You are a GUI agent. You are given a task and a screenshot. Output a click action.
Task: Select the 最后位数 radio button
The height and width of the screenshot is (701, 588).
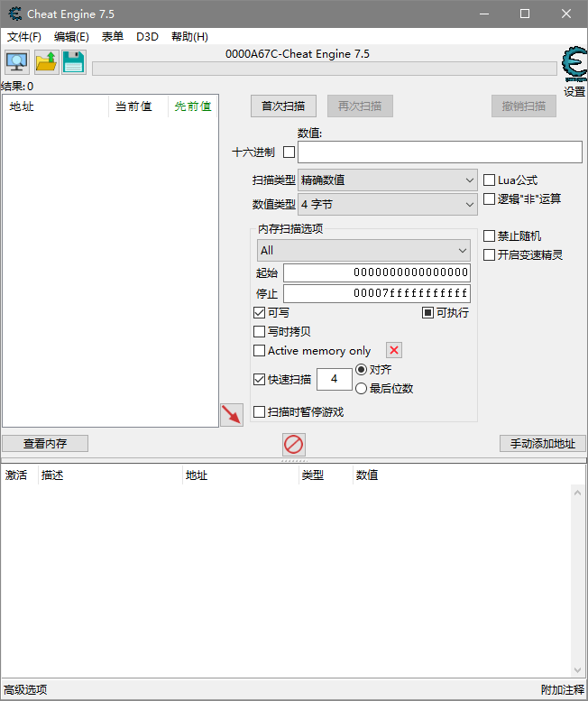(361, 389)
